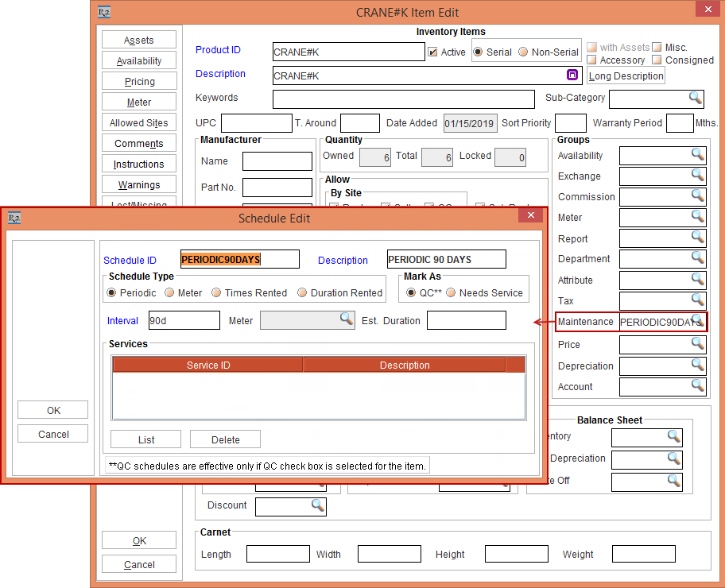Open the Allowed Sites section
Image resolution: width=725 pixels, height=588 pixels.
139,123
